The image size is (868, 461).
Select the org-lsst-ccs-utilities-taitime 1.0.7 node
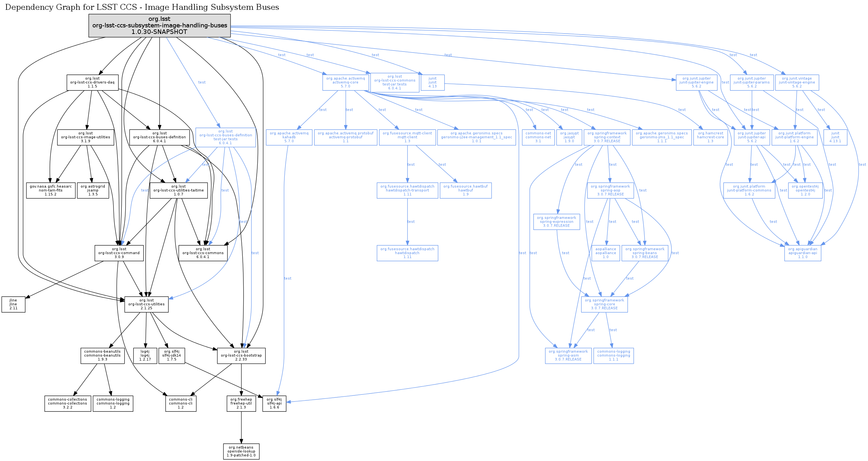click(x=178, y=191)
